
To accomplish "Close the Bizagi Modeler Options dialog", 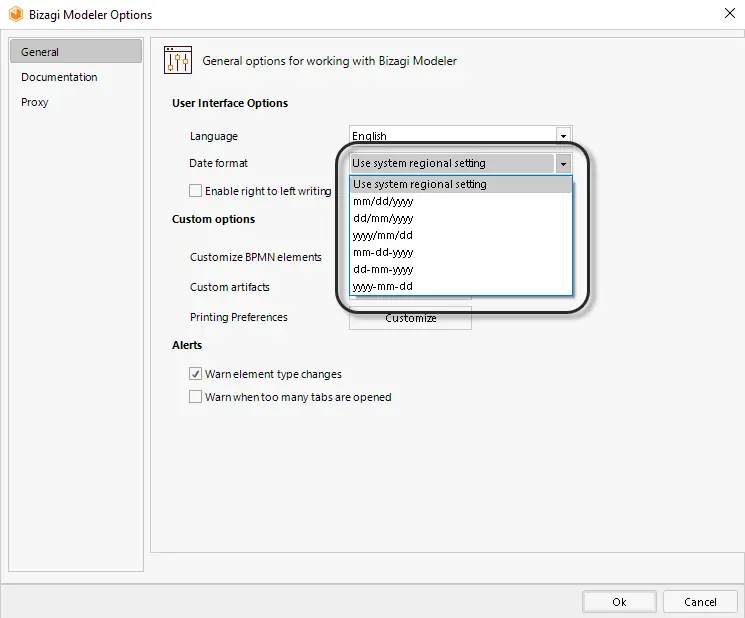I will 730,13.
